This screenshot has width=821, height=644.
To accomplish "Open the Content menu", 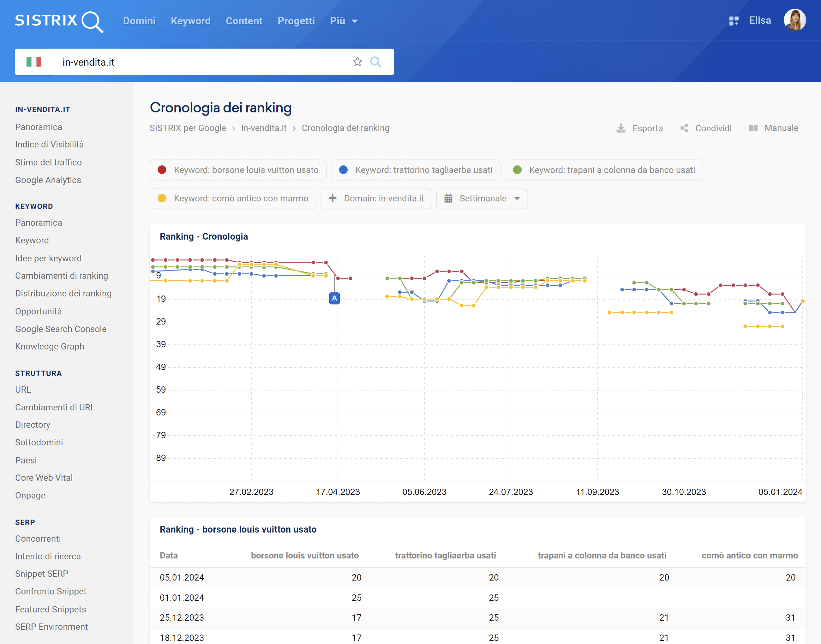I will click(x=244, y=21).
